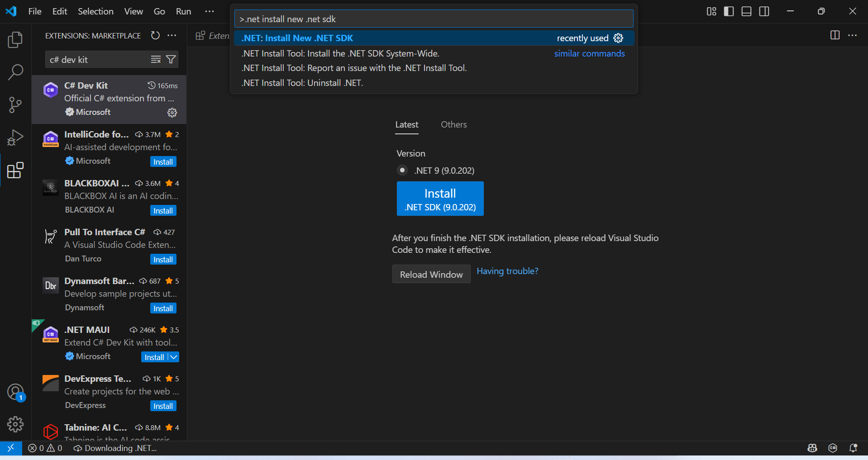Image resolution: width=868 pixels, height=460 pixels.
Task: Open Views and More Actions in Extensions
Action: tap(172, 35)
